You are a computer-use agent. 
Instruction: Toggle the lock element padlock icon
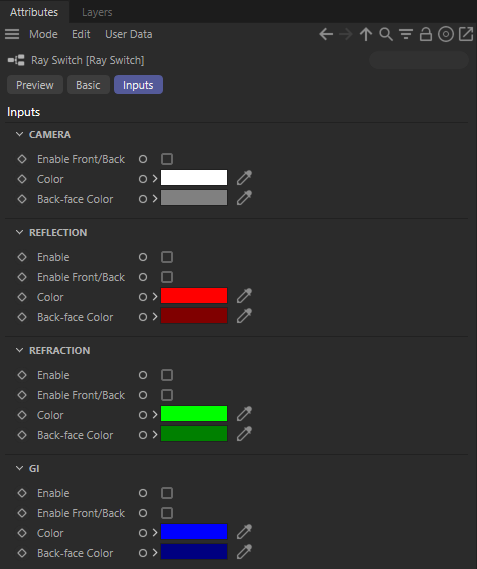click(425, 34)
